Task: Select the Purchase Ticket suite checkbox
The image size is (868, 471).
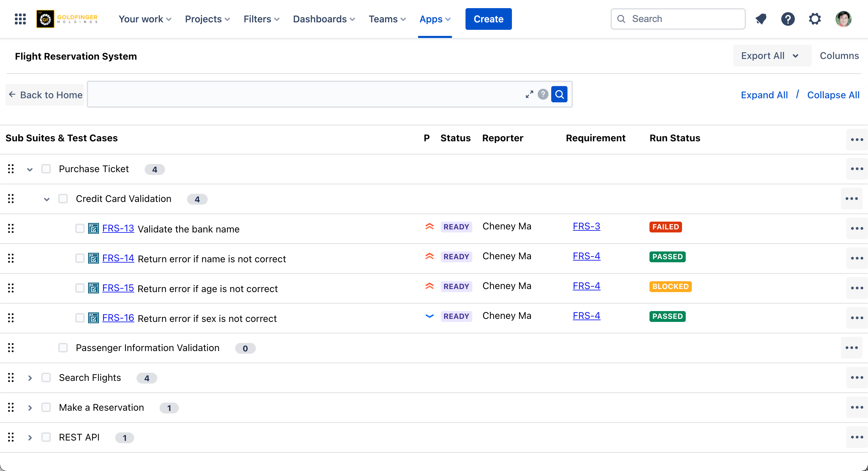Action: click(x=46, y=169)
